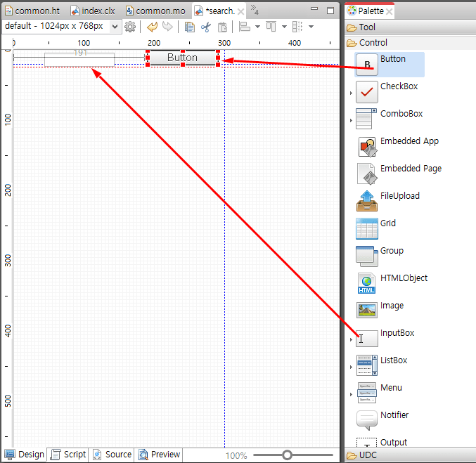
Task: Open the align tools dropdown arrow
Action: 258,27
